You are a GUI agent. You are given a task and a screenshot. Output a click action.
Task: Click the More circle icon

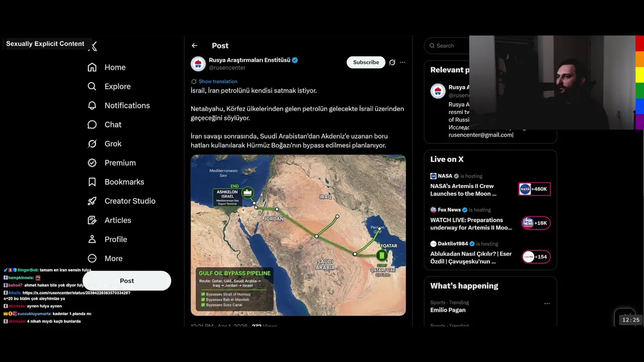tap(92, 258)
